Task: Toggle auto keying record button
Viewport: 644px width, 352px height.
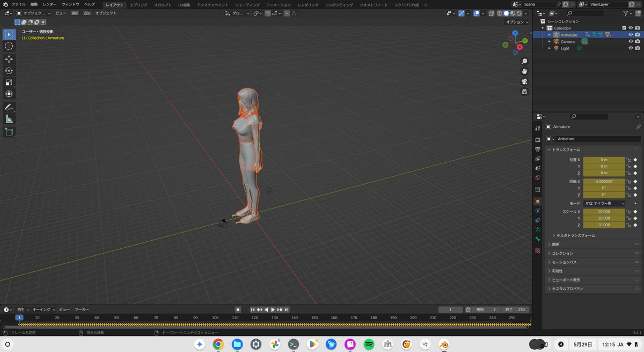Action: [x=238, y=310]
